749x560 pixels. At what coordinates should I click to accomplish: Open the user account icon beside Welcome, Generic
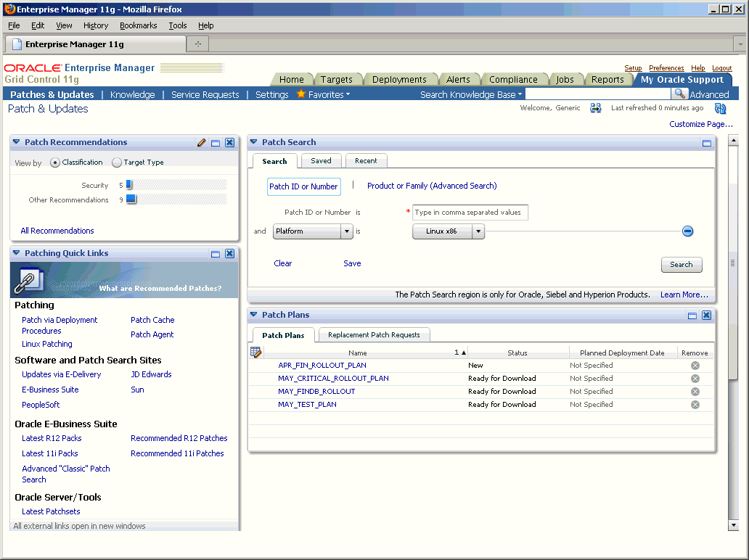(x=595, y=107)
